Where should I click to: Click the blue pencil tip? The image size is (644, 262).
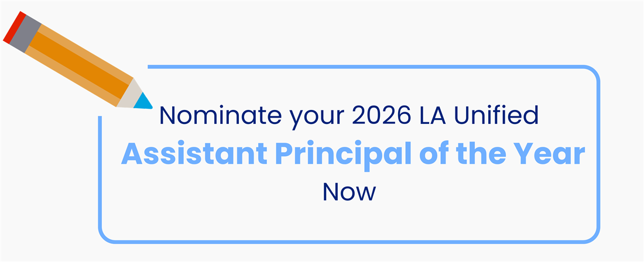click(x=142, y=101)
